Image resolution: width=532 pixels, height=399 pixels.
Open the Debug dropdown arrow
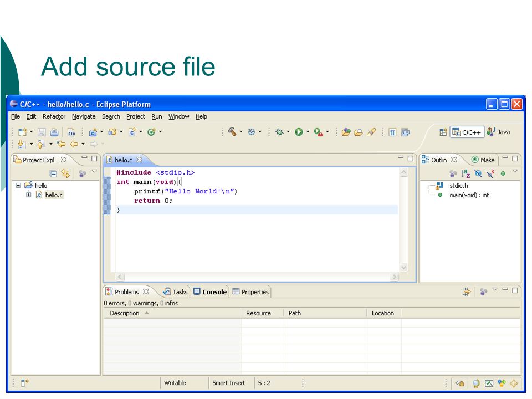tap(288, 132)
